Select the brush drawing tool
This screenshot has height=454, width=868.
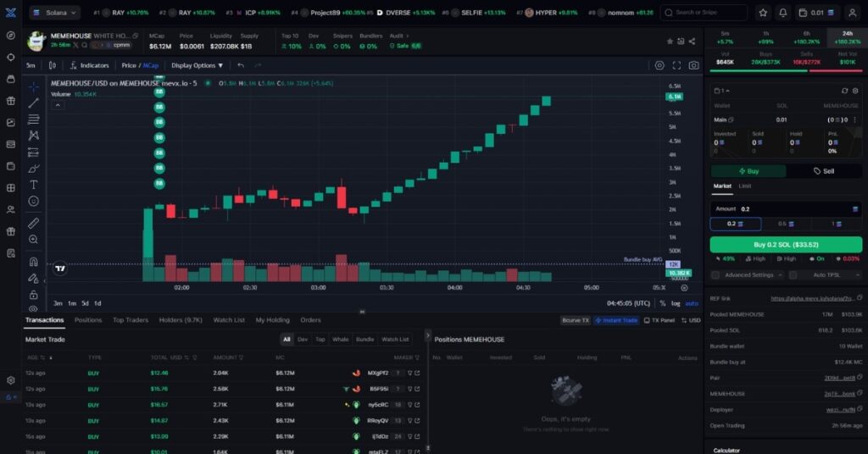tap(33, 169)
